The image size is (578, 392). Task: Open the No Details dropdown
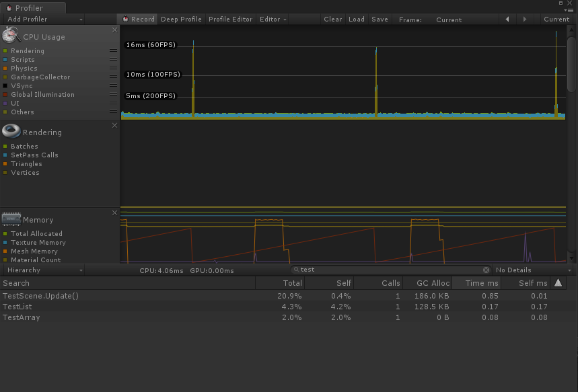(x=533, y=270)
